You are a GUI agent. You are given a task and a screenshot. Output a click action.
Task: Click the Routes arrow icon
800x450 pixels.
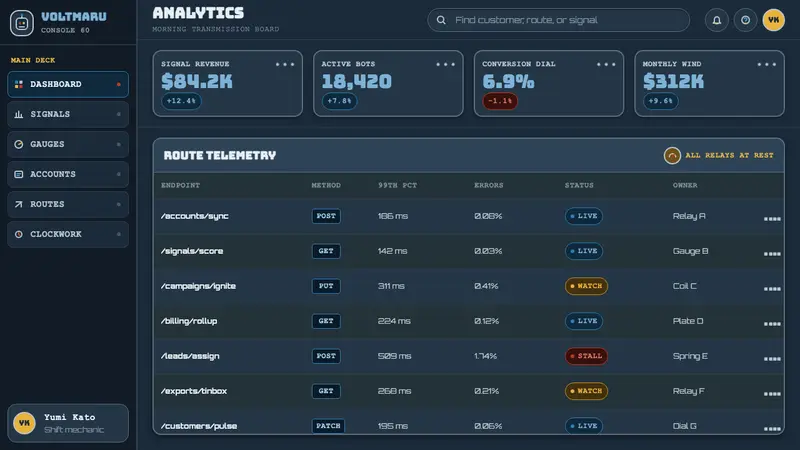pyautogui.click(x=19, y=204)
